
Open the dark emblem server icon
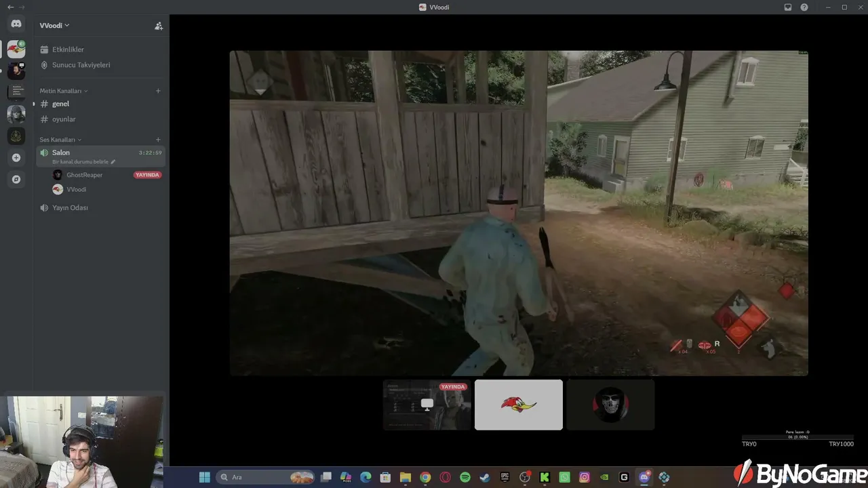pos(16,136)
